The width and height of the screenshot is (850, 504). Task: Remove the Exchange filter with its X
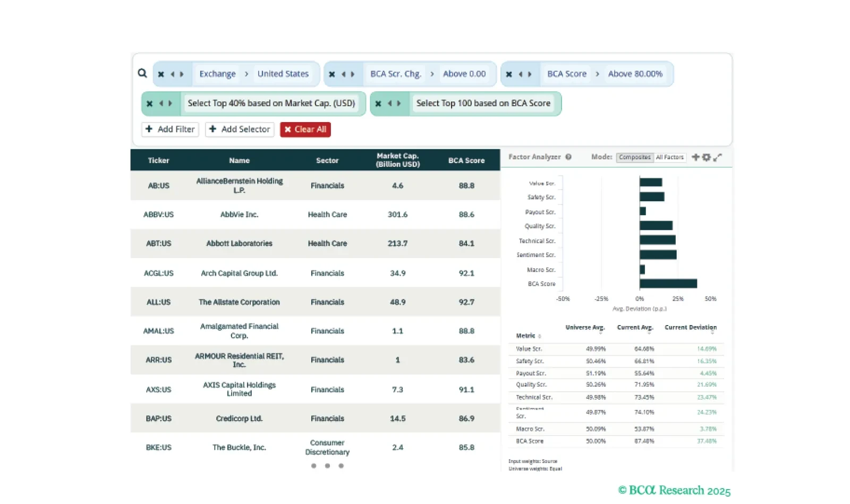click(161, 74)
